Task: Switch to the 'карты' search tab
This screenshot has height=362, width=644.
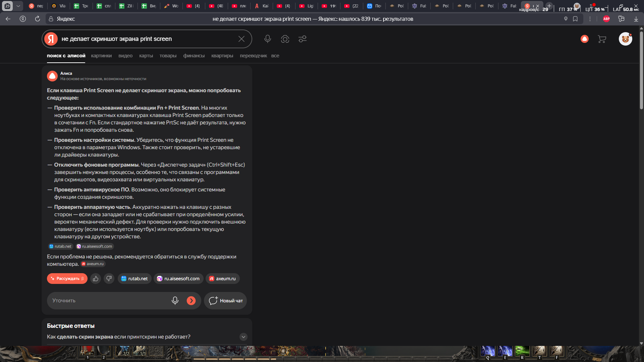Action: coord(146,56)
